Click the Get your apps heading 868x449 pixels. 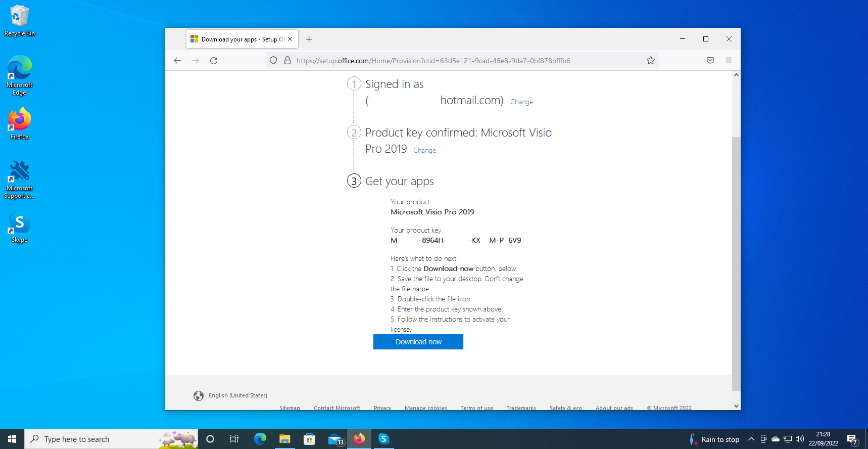pyautogui.click(x=400, y=181)
